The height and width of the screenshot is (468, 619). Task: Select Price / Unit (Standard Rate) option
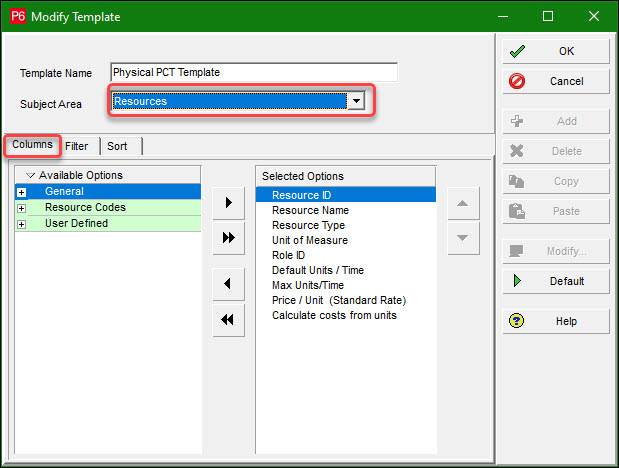[x=346, y=300]
